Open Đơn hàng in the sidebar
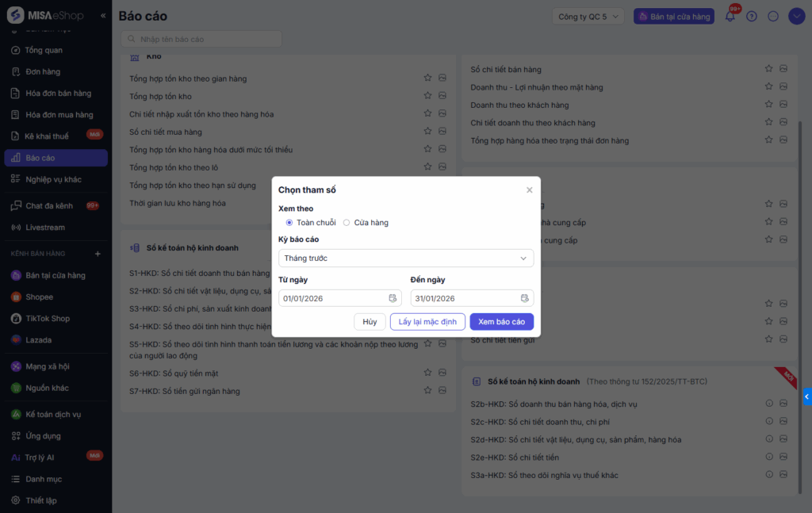The image size is (812, 513). [x=42, y=71]
